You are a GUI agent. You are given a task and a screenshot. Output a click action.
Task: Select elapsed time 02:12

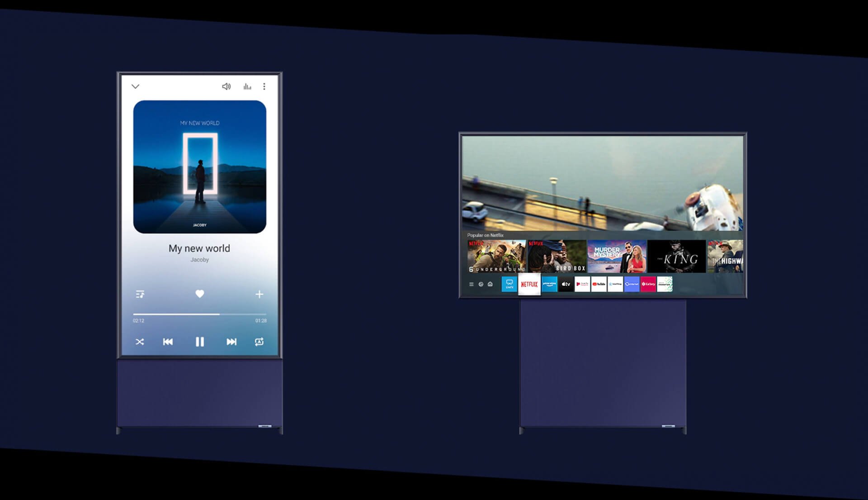pos(138,321)
